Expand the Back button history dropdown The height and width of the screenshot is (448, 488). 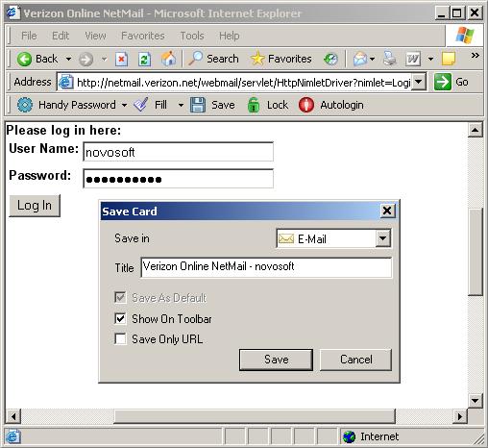tap(68, 60)
